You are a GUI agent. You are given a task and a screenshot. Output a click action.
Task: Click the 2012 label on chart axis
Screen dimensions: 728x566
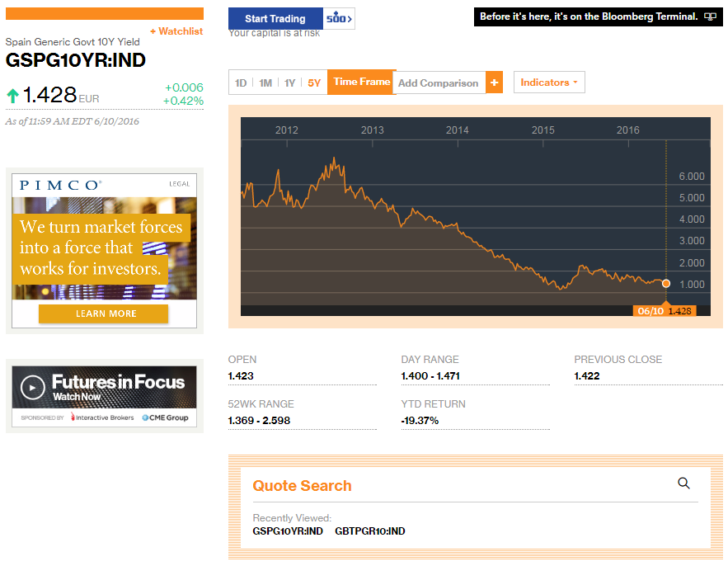(286, 130)
